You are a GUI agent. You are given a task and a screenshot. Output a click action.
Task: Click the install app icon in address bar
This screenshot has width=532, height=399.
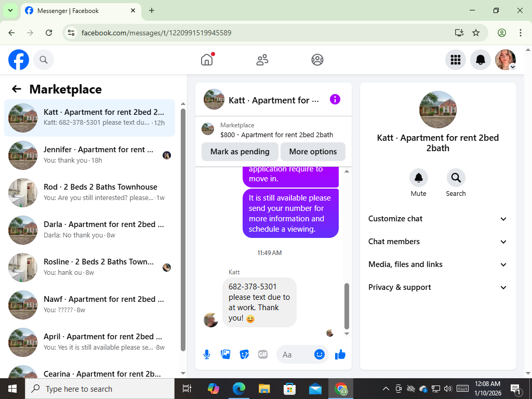[x=459, y=33]
